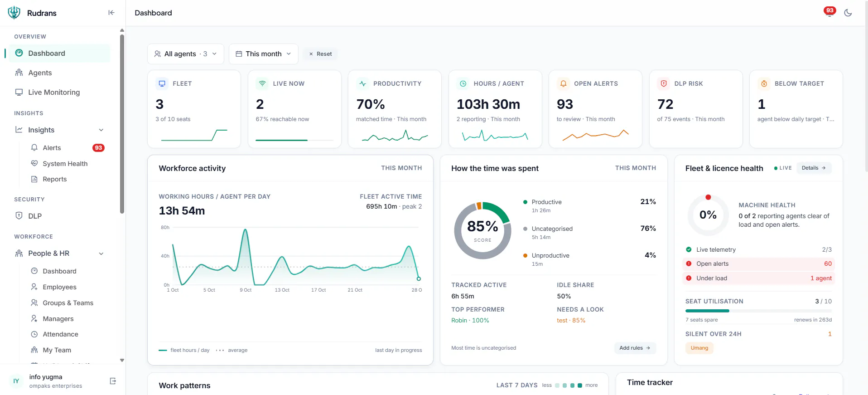The width and height of the screenshot is (868, 395).
Task: Click the sidebar vertical scrollbar
Action: pos(122,124)
